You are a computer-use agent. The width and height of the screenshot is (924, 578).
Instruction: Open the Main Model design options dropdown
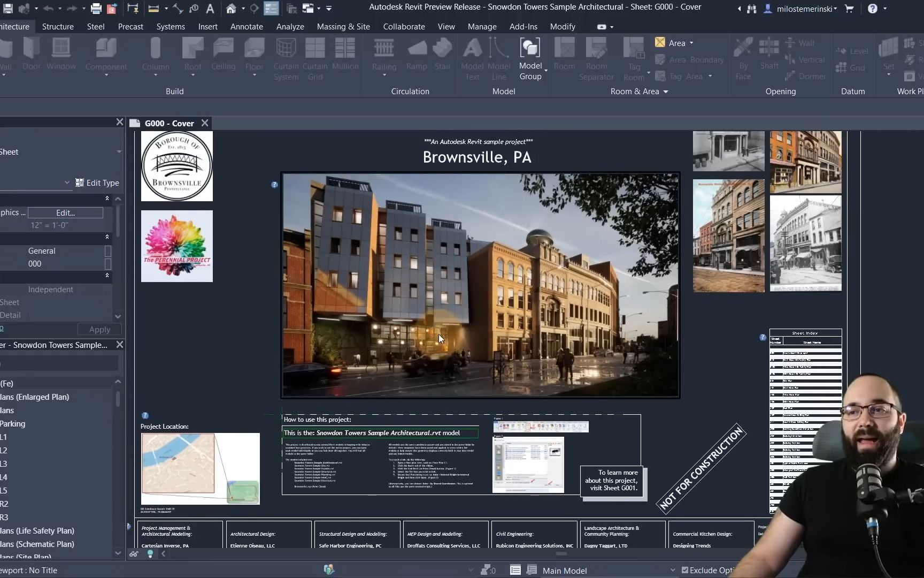pyautogui.click(x=672, y=571)
